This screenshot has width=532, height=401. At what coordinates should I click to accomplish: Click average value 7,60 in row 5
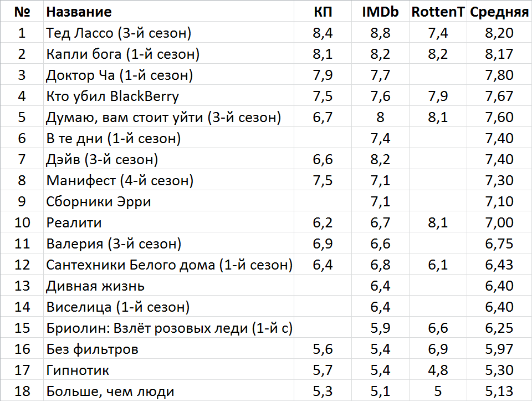click(499, 116)
